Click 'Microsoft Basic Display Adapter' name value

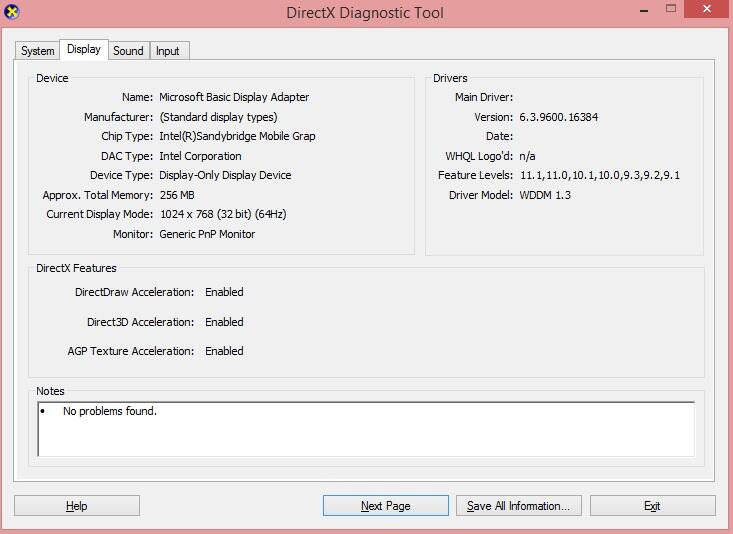234,97
